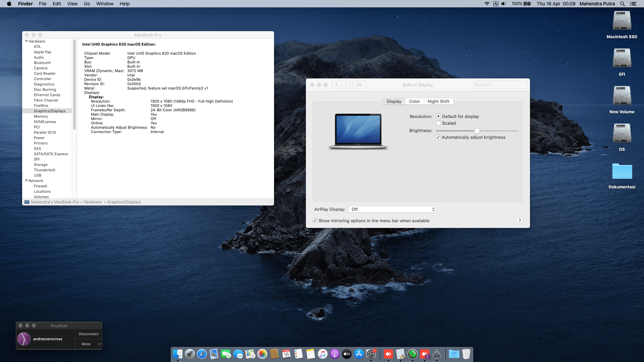Open the Finder menu
644x362 pixels.
(x=25, y=4)
